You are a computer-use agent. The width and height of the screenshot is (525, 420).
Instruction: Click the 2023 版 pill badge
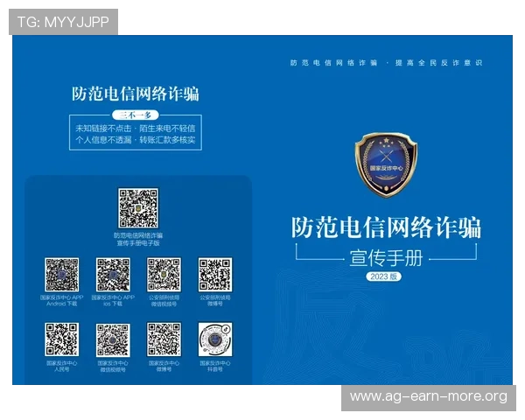(x=384, y=276)
